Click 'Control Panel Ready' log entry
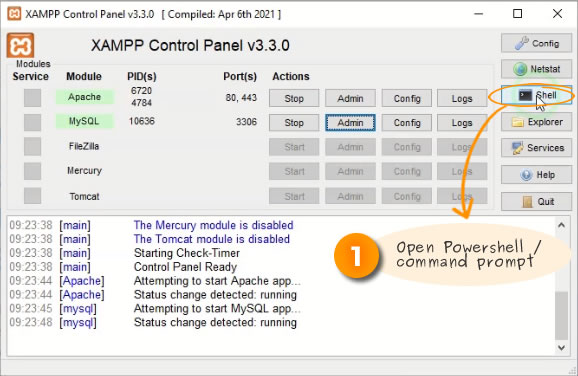Image resolution: width=578 pixels, height=376 pixels. click(x=185, y=267)
